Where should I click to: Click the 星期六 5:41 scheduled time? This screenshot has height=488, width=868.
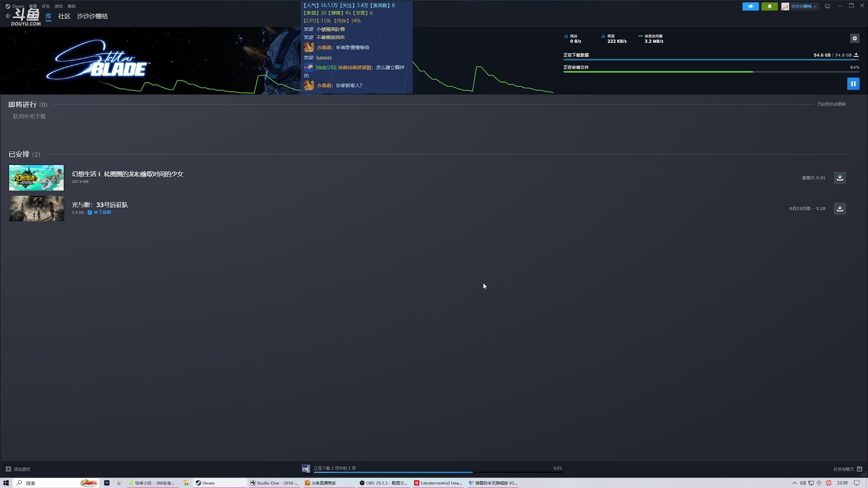pyautogui.click(x=814, y=178)
